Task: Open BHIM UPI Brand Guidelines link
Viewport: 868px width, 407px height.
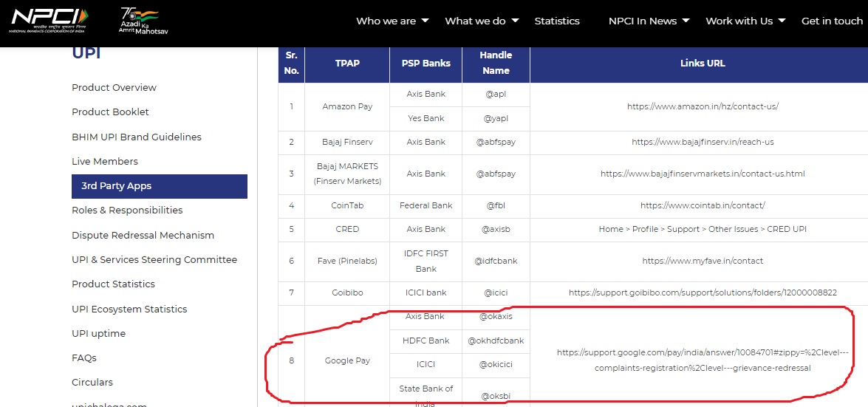Action: pos(136,137)
